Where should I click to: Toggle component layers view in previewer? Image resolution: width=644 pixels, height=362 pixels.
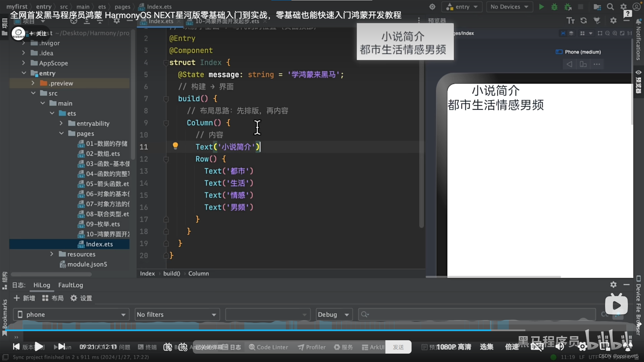(x=571, y=33)
